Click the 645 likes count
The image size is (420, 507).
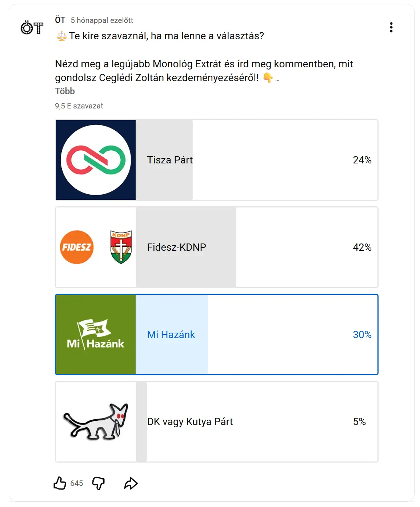[x=77, y=483]
